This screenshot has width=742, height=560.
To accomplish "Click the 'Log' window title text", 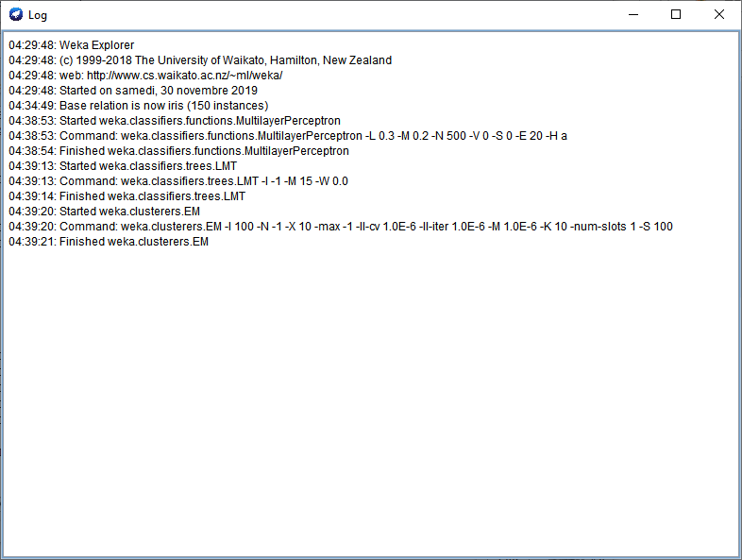I will click(38, 15).
